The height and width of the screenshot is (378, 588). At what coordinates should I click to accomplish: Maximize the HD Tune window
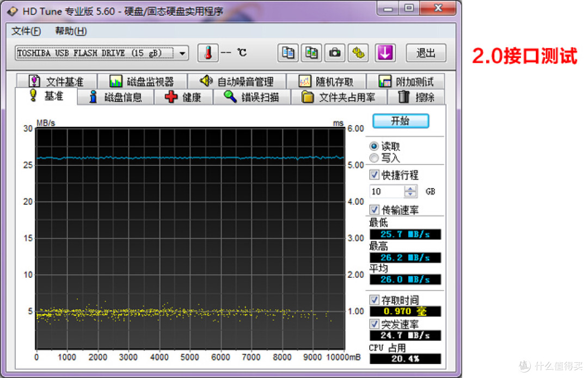pyautogui.click(x=409, y=8)
